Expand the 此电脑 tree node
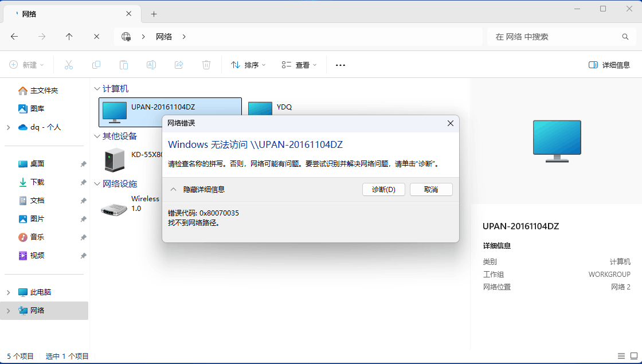This screenshot has height=364, width=642. (8, 292)
